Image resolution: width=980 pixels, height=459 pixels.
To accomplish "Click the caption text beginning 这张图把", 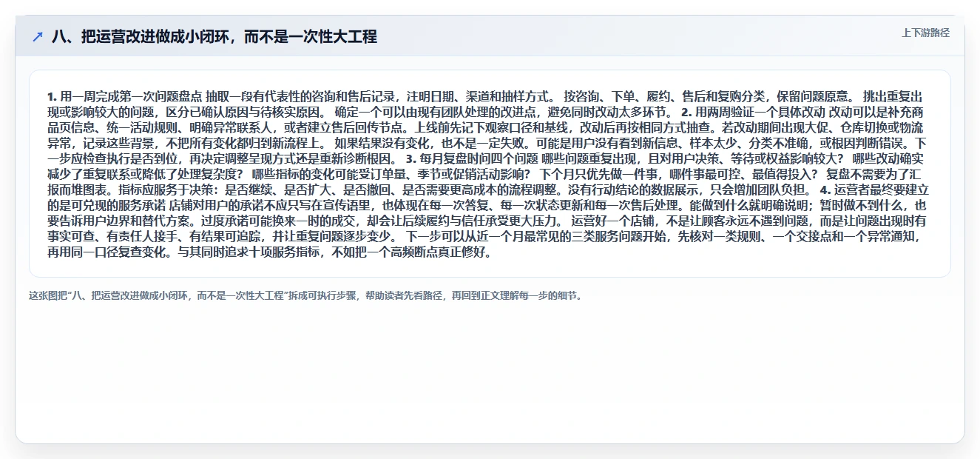I will 305,296.
